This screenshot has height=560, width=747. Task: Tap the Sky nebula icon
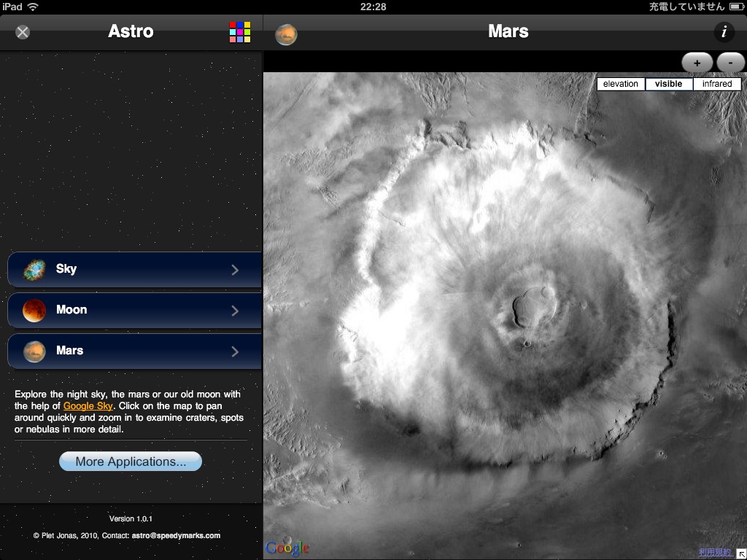pyautogui.click(x=34, y=270)
